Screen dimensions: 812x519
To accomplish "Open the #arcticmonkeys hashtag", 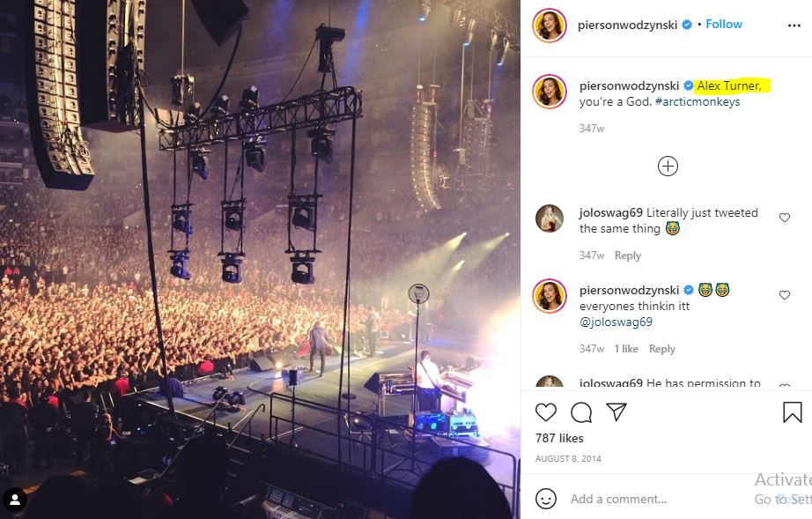I will click(697, 101).
